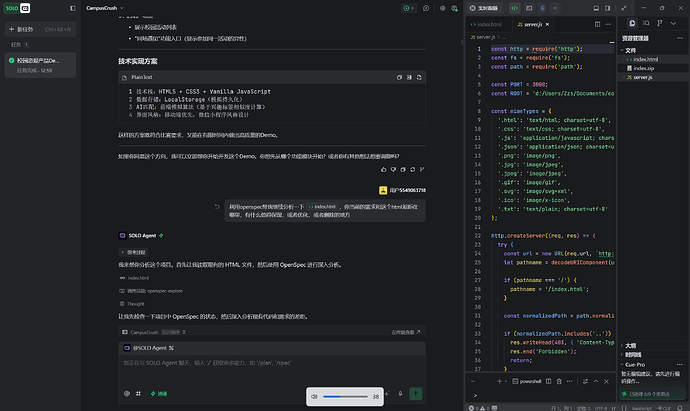
Task: Click the green status counter pill
Action: [408, 8]
